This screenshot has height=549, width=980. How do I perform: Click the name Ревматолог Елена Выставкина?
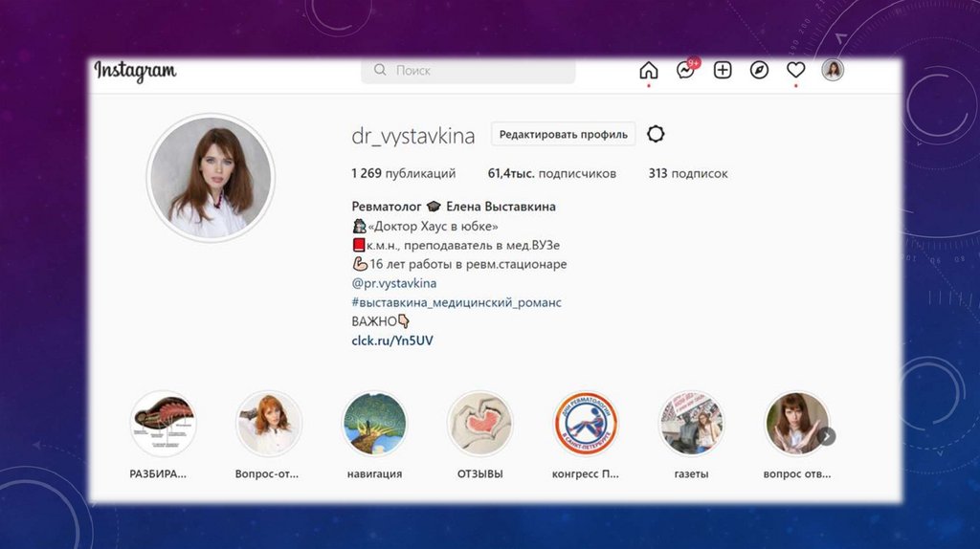point(453,207)
